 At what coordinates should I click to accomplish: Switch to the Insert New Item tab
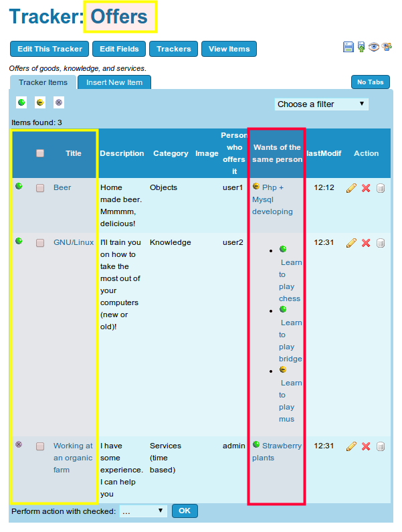tap(114, 82)
